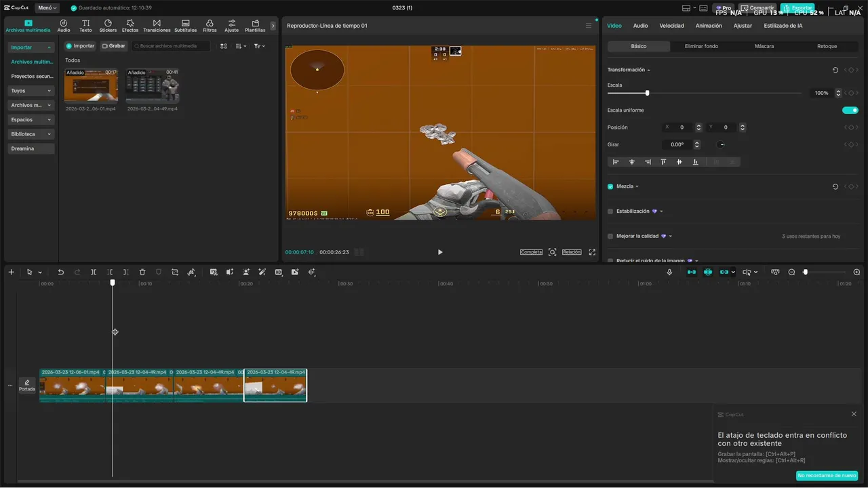
Task: Click the Escala slider handle
Action: tap(647, 93)
